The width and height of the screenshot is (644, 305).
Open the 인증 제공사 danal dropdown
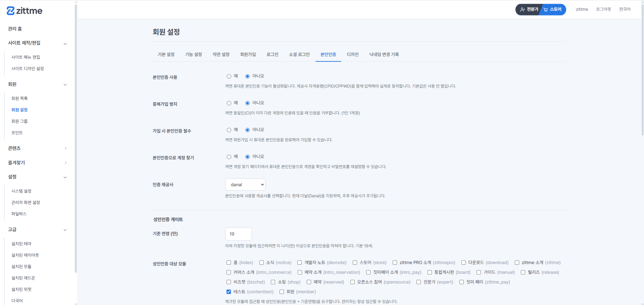(245, 185)
